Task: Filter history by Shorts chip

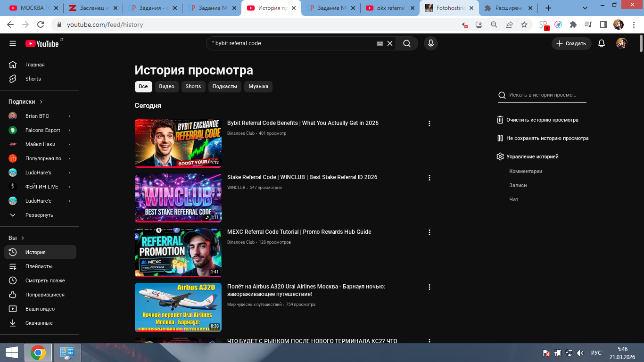Action: pos(193,87)
